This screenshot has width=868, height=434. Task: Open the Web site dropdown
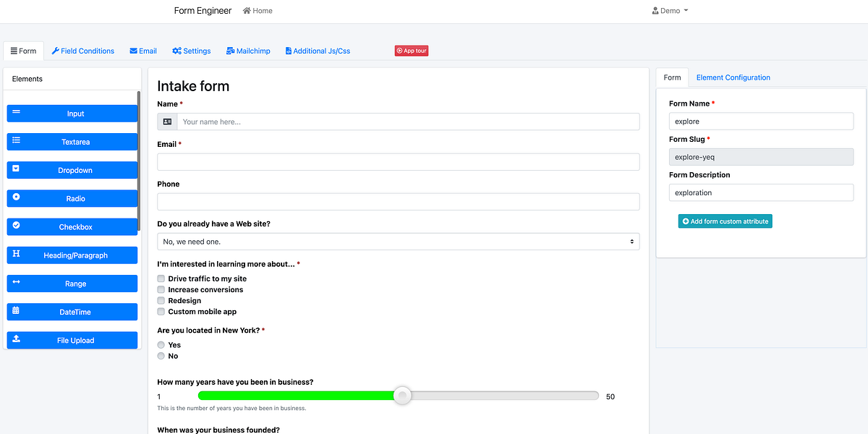pos(398,242)
